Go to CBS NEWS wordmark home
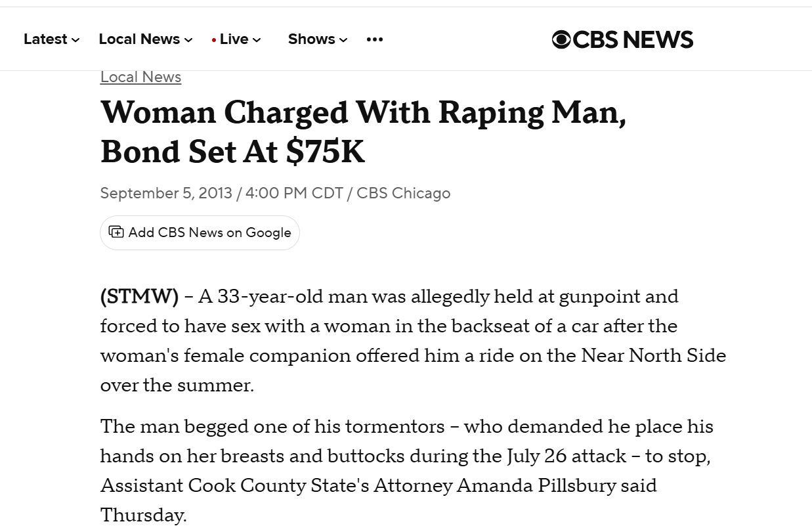 633,40
